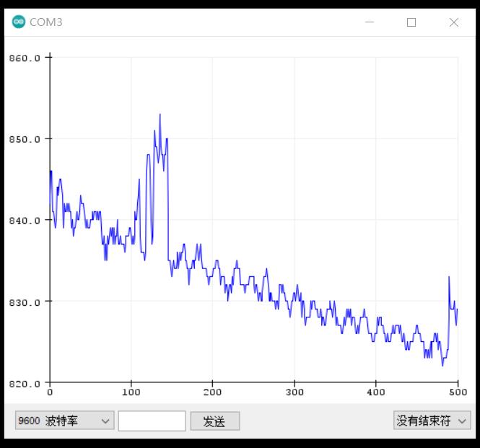Image resolution: width=480 pixels, height=448 pixels.
Task: Click the 100 tick label on the X axis
Action: [x=131, y=392]
